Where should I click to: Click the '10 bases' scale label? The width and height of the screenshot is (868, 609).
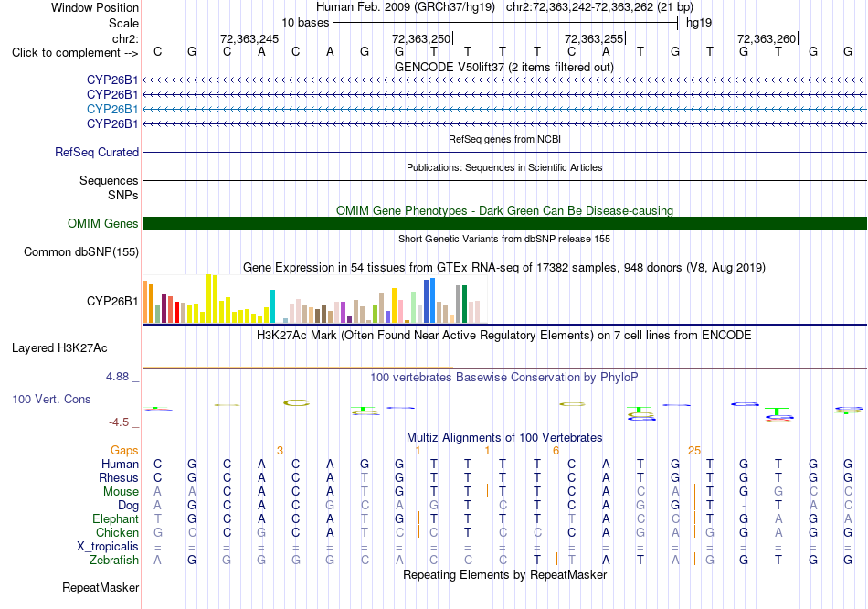coord(305,23)
